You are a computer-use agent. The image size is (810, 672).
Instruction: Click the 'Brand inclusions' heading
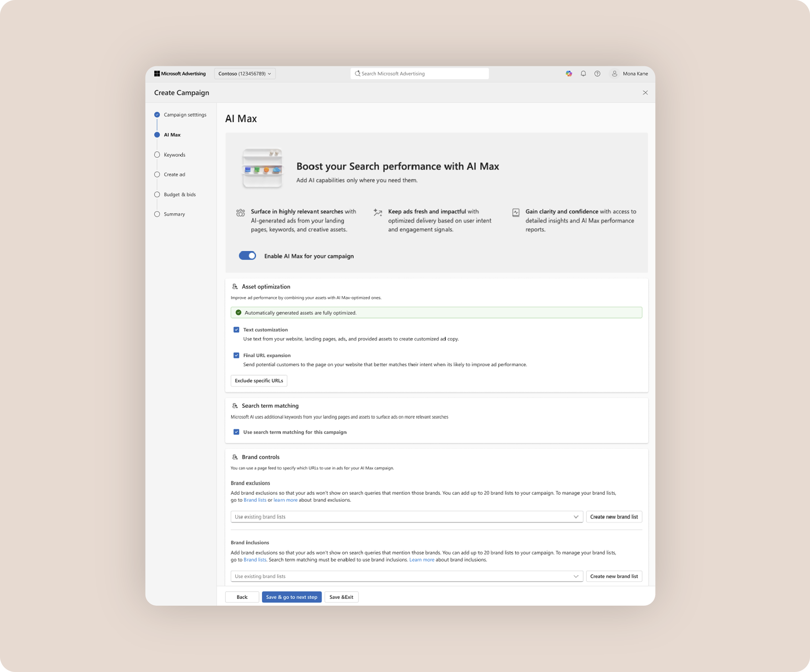(x=250, y=542)
